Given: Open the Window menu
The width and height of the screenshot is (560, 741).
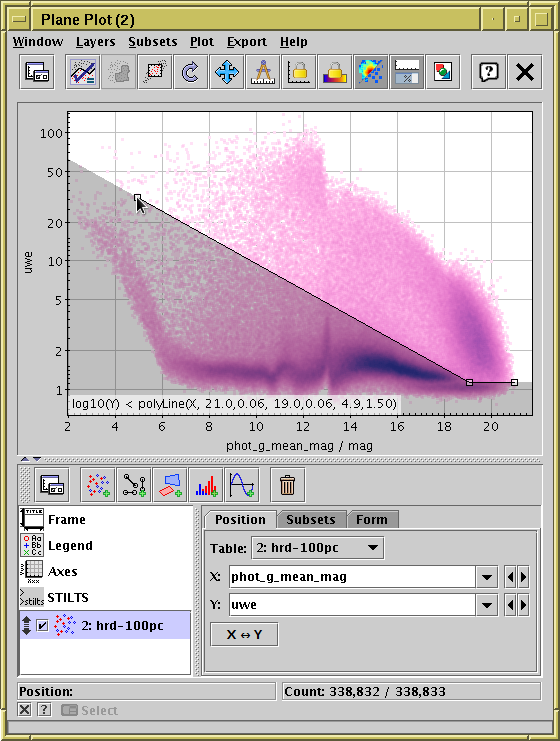Looking at the screenshot, I should (38, 42).
